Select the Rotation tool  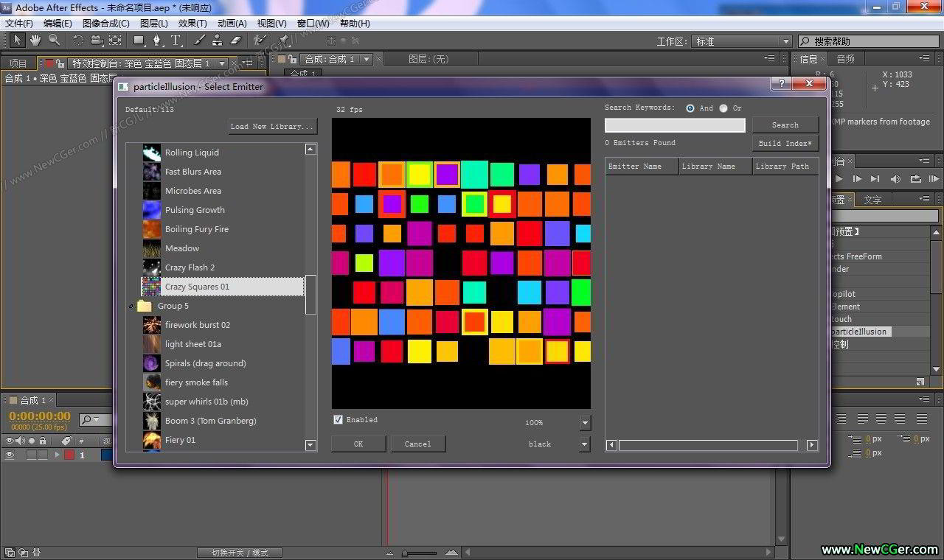tap(77, 40)
